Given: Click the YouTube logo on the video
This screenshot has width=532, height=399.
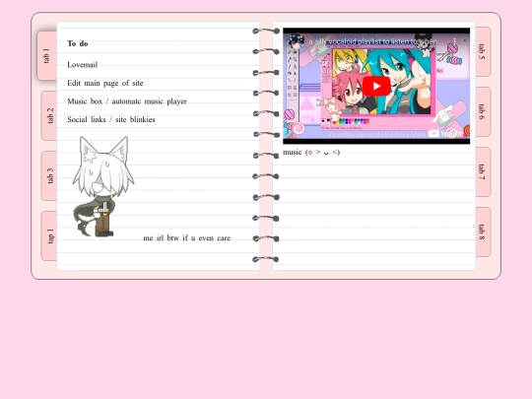Looking at the screenshot, I should click(x=445, y=133).
